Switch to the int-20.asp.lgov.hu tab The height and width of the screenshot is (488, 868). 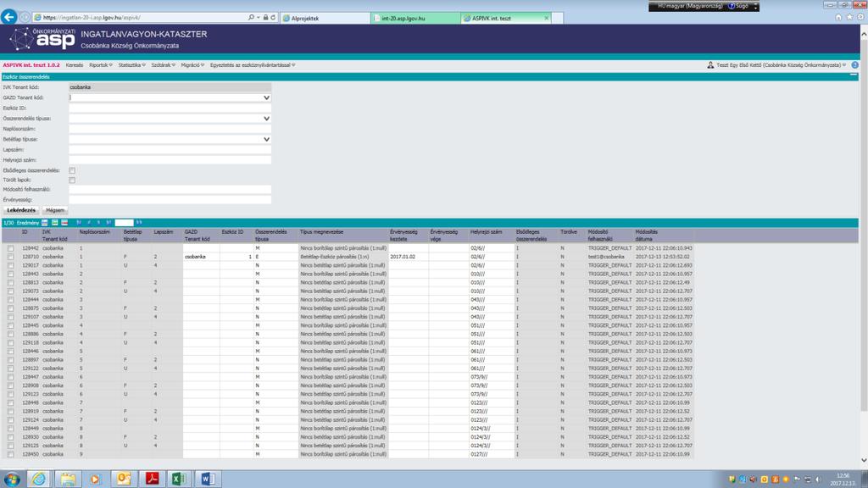(415, 19)
